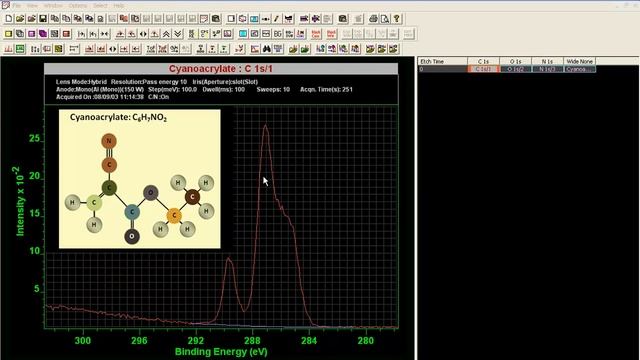Click the inward-pointing arrows compress icon
Screen dimensions: 640x360
104,34
